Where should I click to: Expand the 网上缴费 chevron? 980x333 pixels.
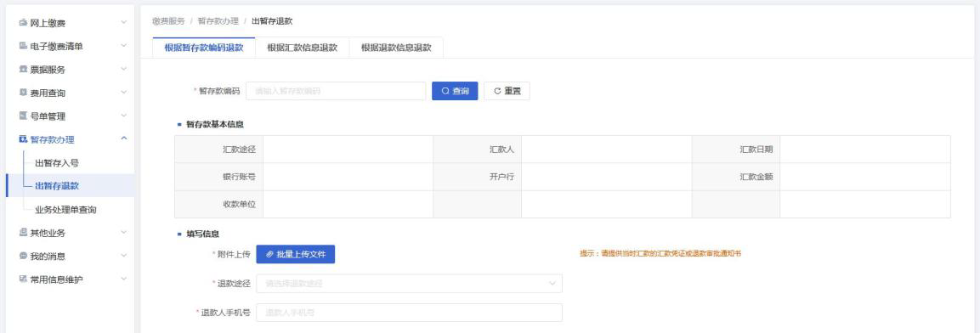coord(124,22)
